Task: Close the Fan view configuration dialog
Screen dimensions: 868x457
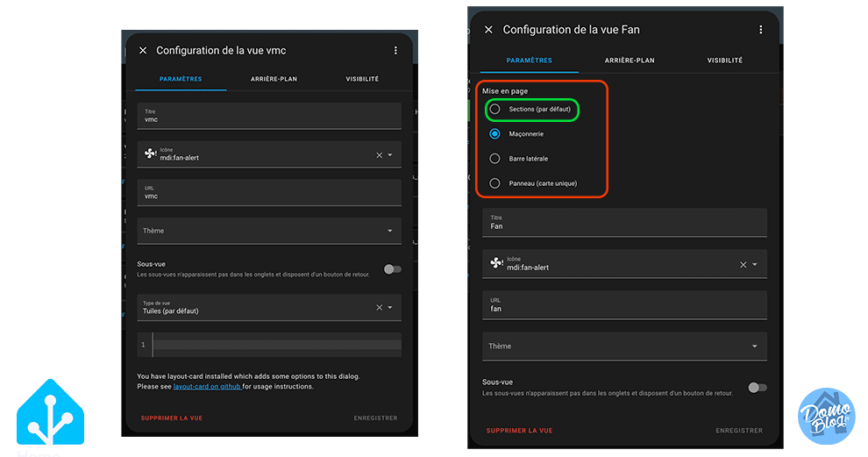Action: click(x=488, y=30)
